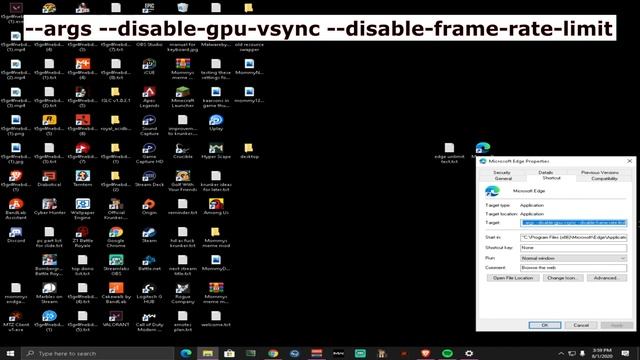
Task: Select the Rogue Company desktop icon
Action: point(183,293)
